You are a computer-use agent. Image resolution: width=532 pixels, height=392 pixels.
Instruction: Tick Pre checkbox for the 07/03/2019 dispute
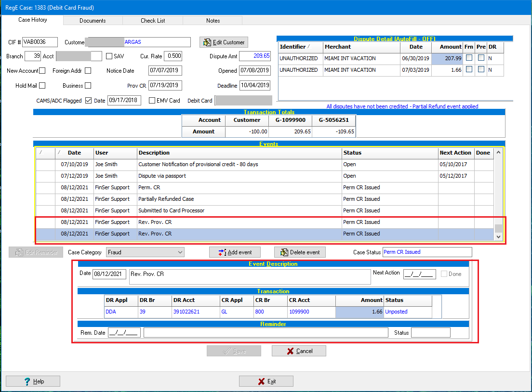pos(481,69)
